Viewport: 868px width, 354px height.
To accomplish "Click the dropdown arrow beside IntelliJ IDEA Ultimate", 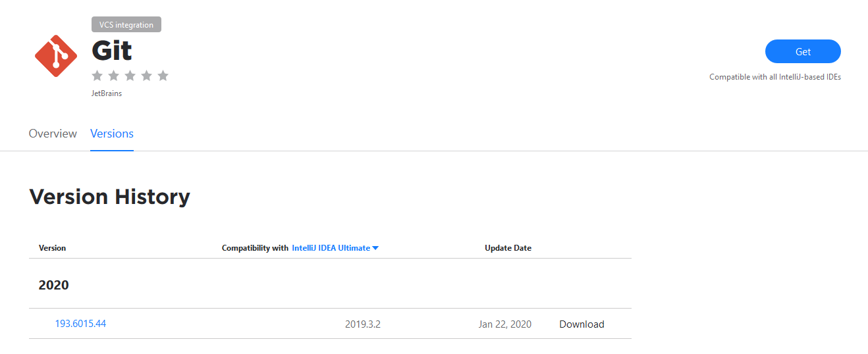I will tap(375, 248).
